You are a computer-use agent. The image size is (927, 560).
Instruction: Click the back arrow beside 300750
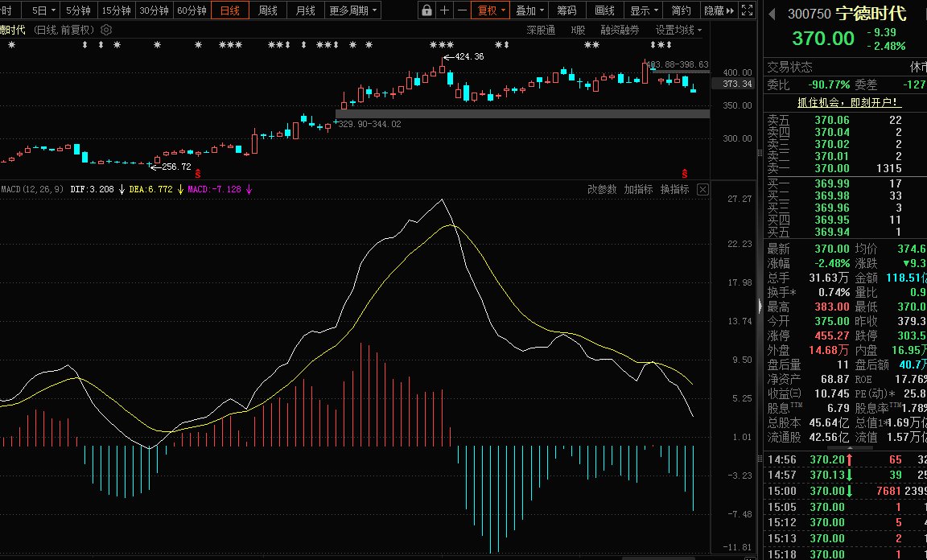coord(772,14)
